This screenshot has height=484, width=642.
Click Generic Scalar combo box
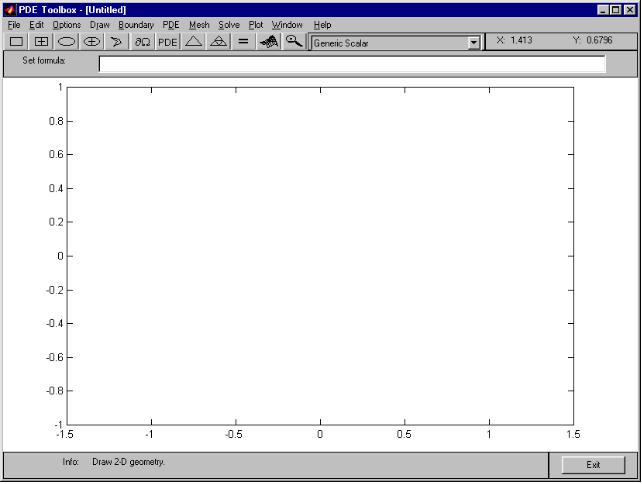[395, 43]
